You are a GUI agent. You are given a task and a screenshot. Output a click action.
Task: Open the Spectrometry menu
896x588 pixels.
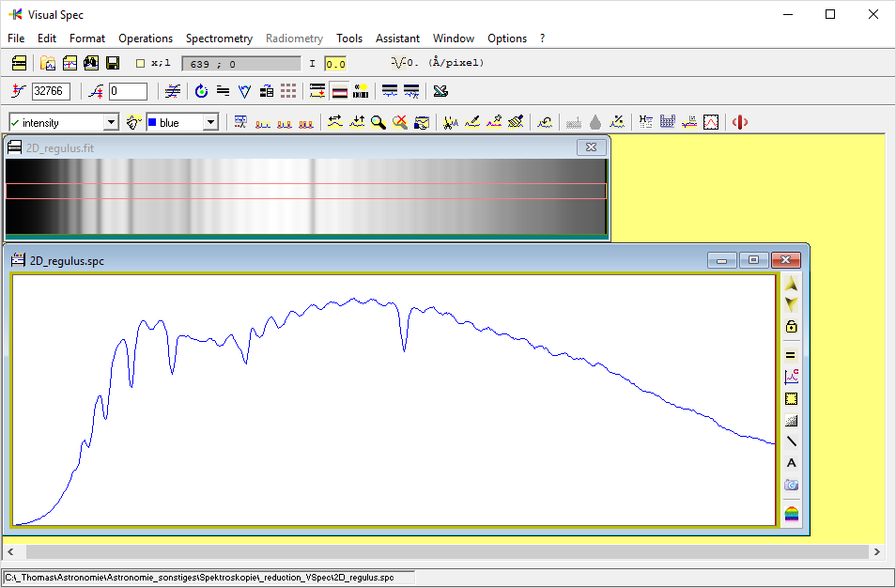tap(219, 39)
